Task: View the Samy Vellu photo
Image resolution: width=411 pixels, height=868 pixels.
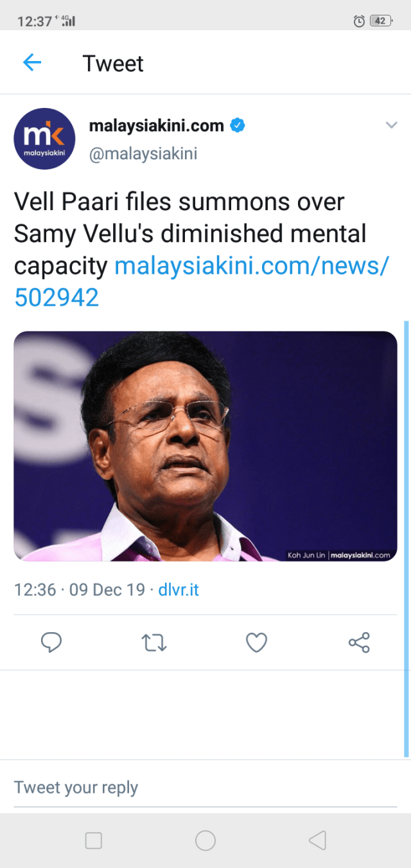Action: (x=205, y=446)
